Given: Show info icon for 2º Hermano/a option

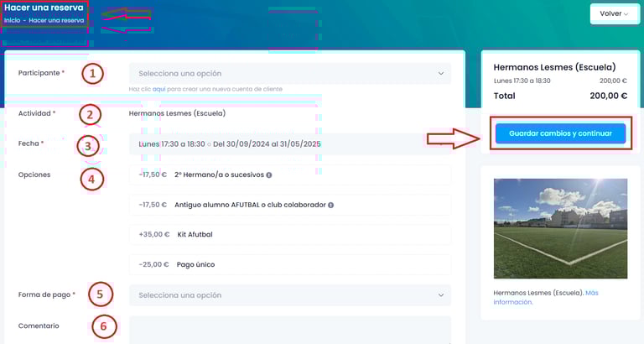Looking at the screenshot, I should [269, 175].
